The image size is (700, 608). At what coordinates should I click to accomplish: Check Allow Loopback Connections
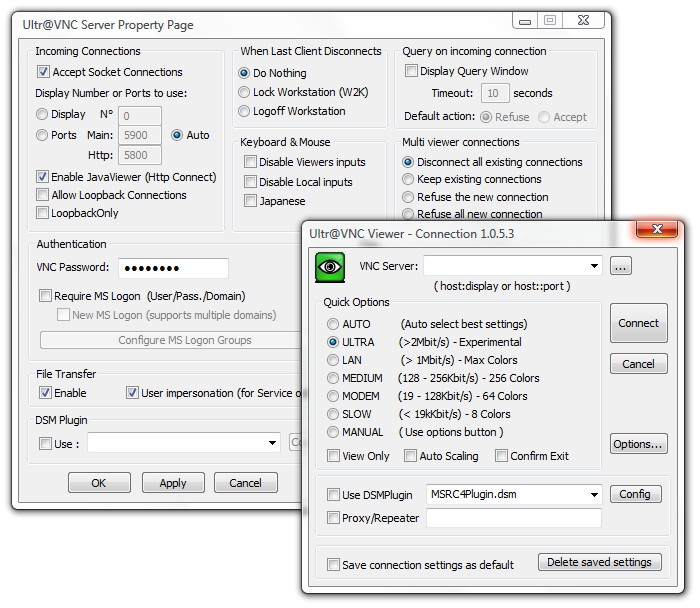click(x=42, y=195)
